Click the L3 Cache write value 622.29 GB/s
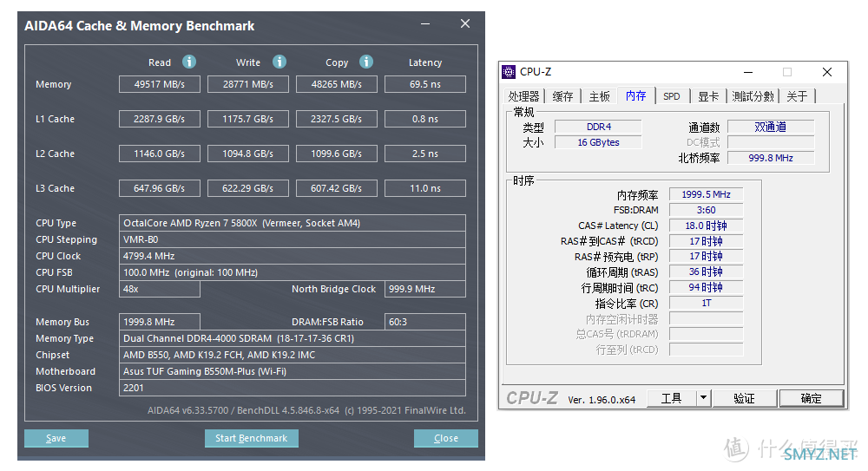Screen dimensions: 868x471 coord(248,188)
